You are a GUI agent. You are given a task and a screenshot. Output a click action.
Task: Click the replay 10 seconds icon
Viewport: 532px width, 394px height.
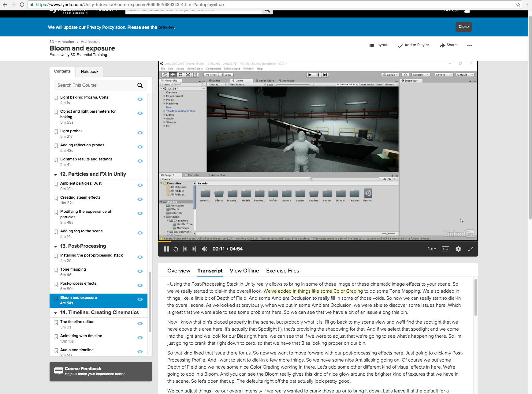tap(176, 249)
